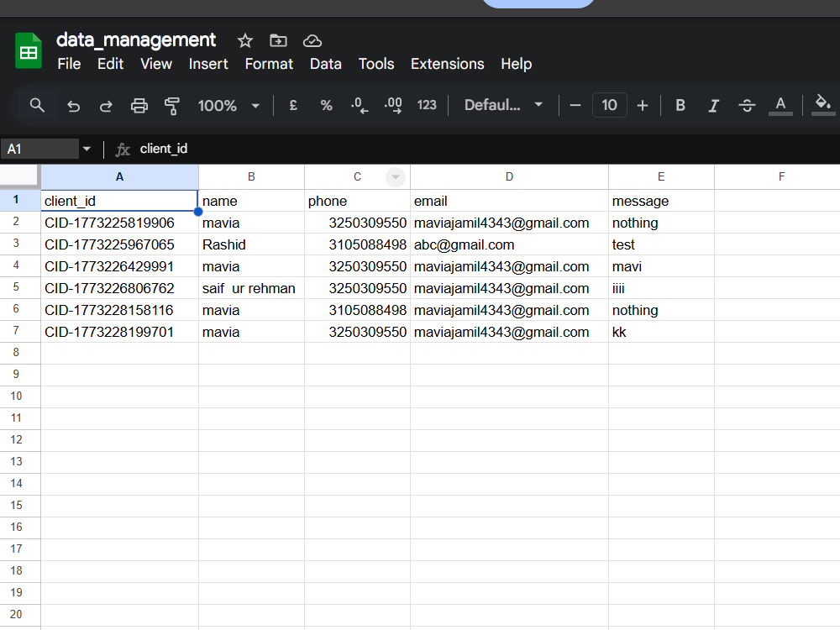Open the Help menu
Viewport: 840px width, 630px height.
point(517,64)
